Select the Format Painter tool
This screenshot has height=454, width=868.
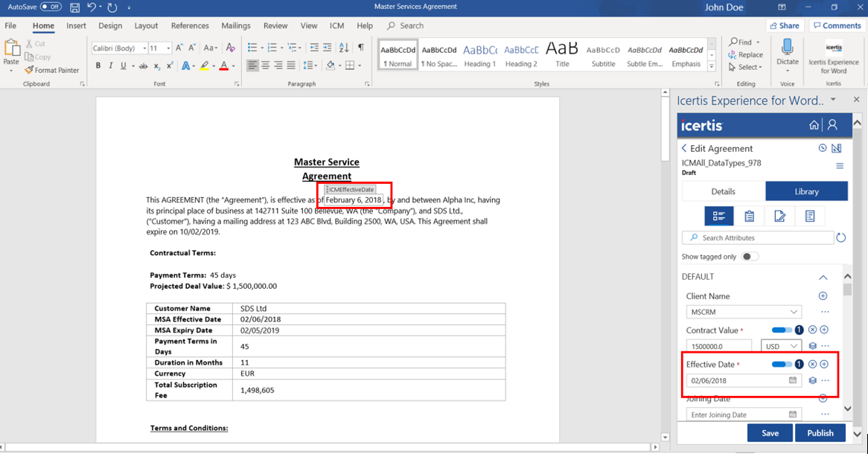click(x=51, y=70)
